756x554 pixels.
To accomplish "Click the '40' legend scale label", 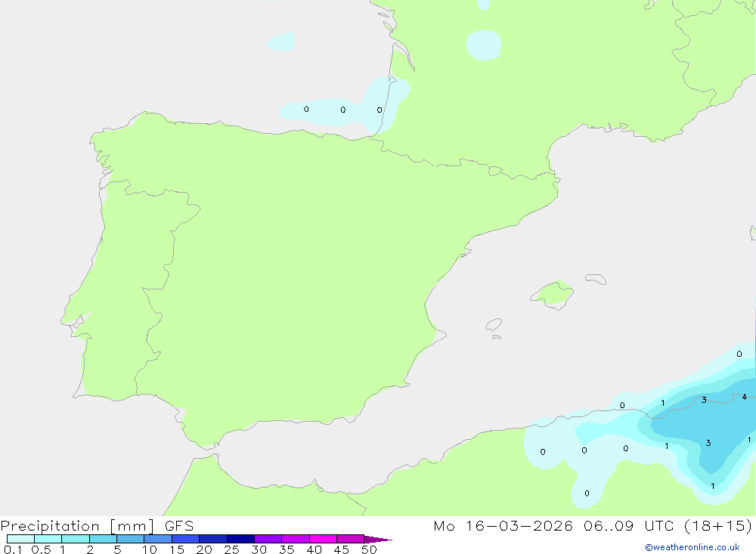I will point(314,549).
